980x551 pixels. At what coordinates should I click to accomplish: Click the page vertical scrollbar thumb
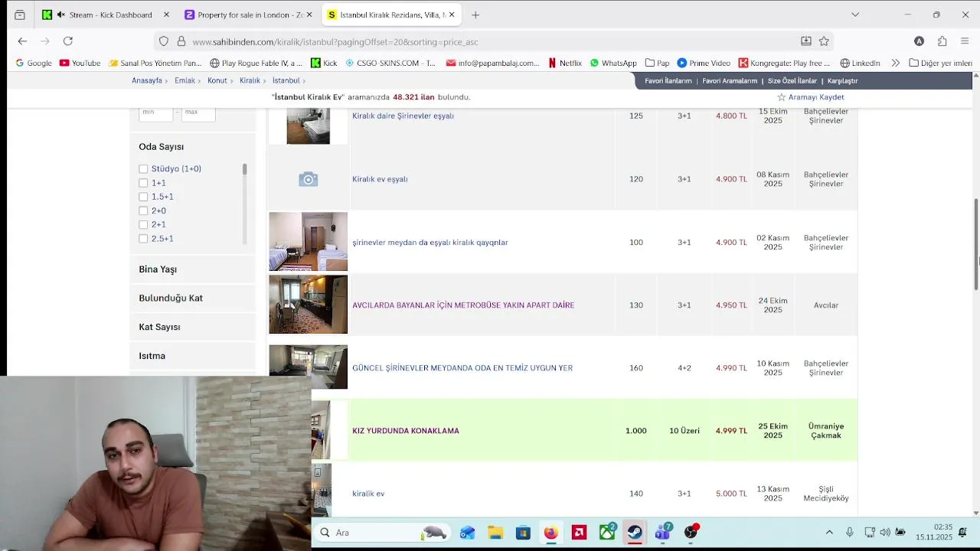975,245
